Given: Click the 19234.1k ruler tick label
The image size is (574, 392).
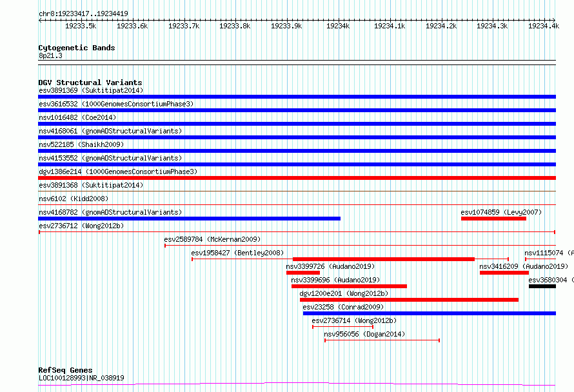Looking at the screenshot, I should coord(390,26).
